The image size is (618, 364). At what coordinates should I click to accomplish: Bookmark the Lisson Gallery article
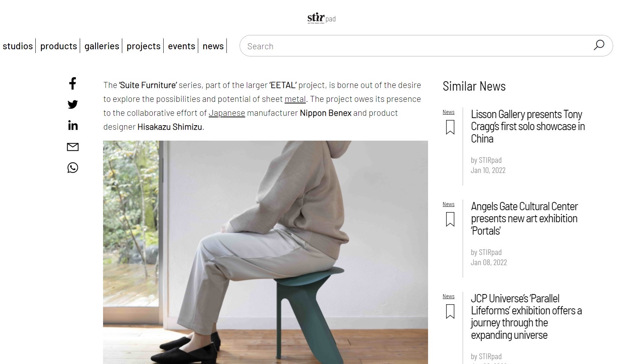click(x=450, y=127)
